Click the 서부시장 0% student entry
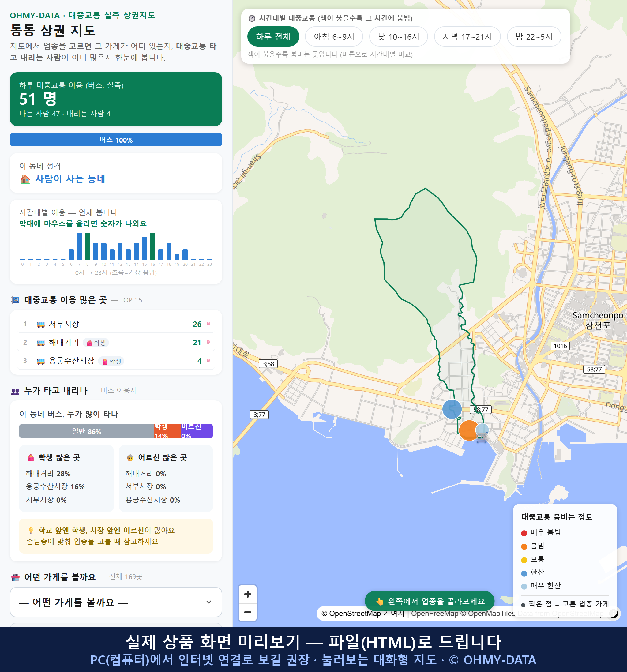627x672 pixels. (46, 500)
